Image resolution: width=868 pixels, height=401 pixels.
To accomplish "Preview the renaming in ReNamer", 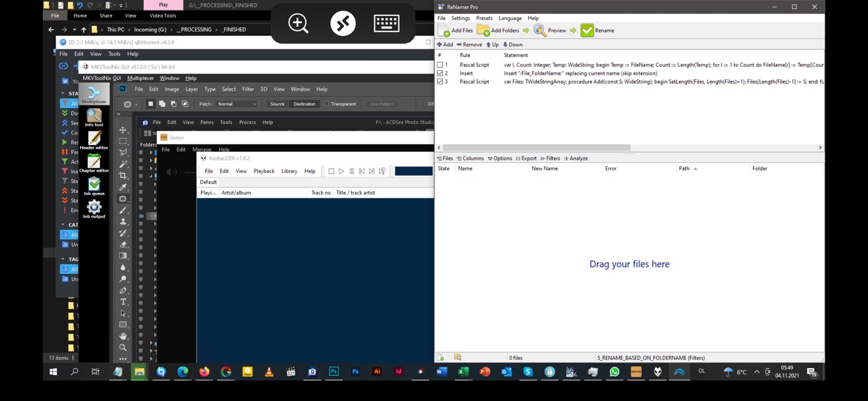I will click(x=550, y=30).
